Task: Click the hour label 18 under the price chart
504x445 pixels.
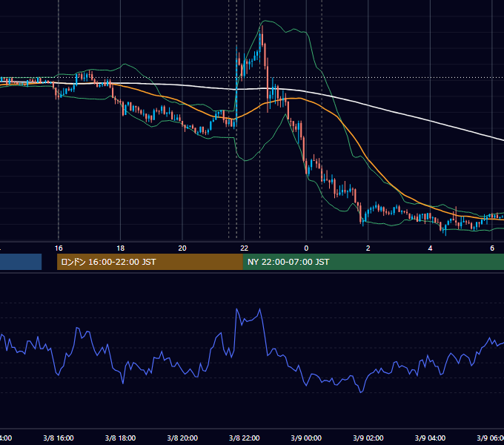Action: tap(120, 248)
